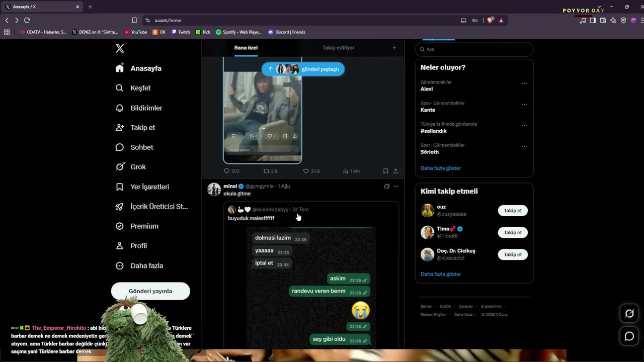The height and width of the screenshot is (362, 644).
Task: Click the Yer İşaretleri bookmark icon
Action: 119,187
